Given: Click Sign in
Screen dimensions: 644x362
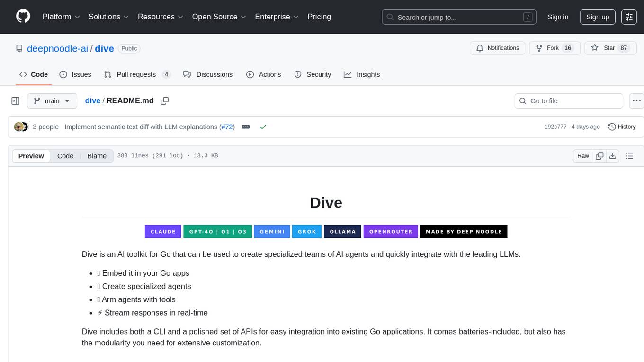Looking at the screenshot, I should pyautogui.click(x=558, y=17).
